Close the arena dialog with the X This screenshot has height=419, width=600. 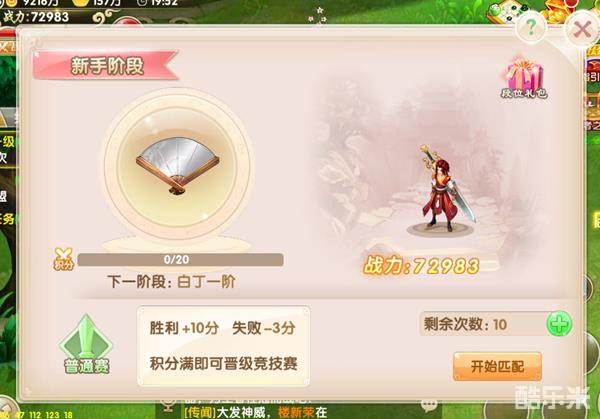582,29
